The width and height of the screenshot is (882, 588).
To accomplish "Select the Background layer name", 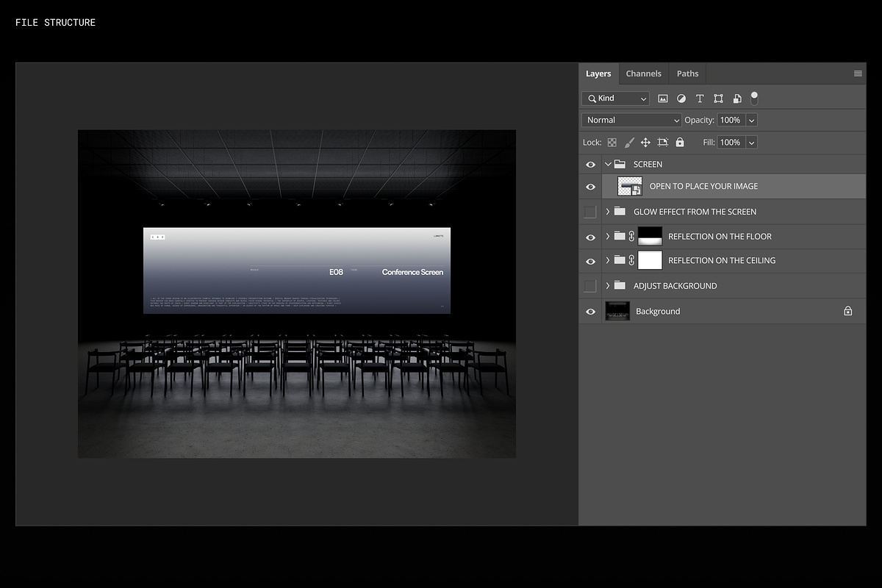I will 658,312.
